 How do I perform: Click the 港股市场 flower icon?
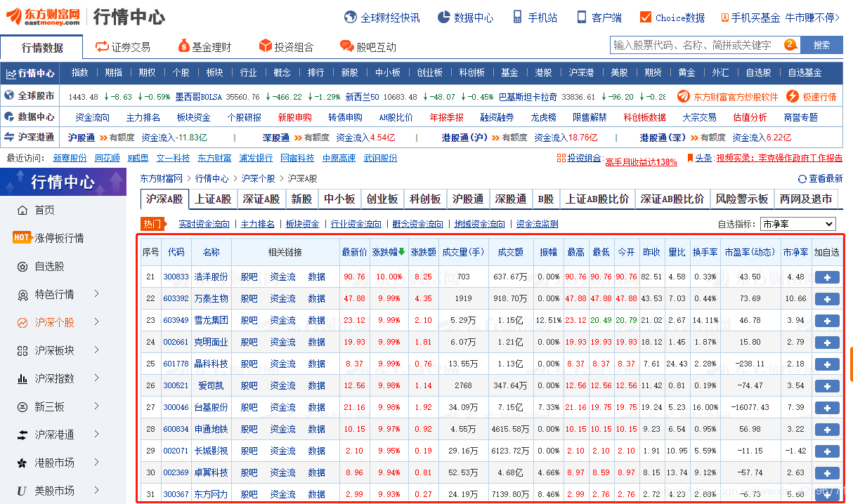(x=22, y=463)
